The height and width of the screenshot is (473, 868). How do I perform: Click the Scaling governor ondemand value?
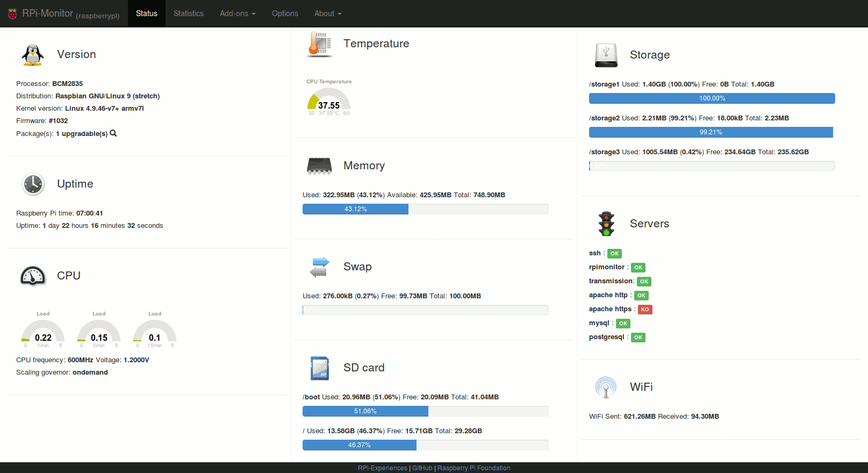pos(90,372)
